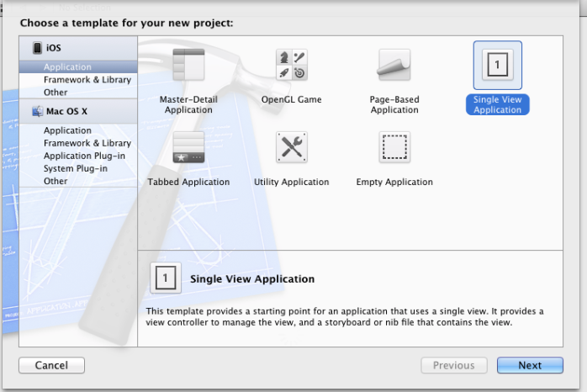Select the Master-Detail Application template icon
The width and height of the screenshot is (587, 392).
coord(188,65)
